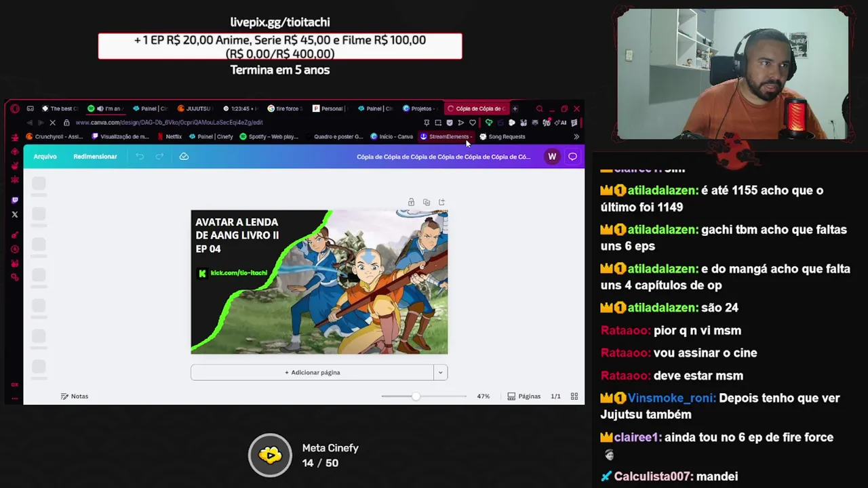Open the Notas panel
The image size is (868, 488).
coord(75,396)
